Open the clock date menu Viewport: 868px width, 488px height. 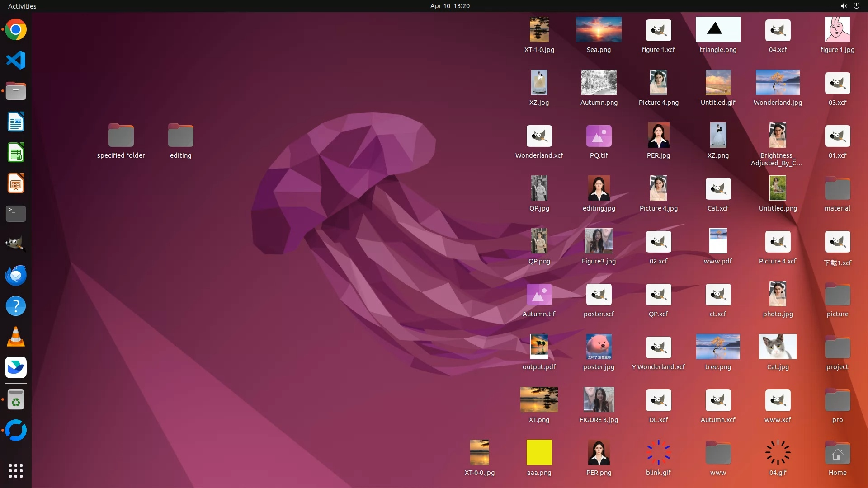pos(449,6)
